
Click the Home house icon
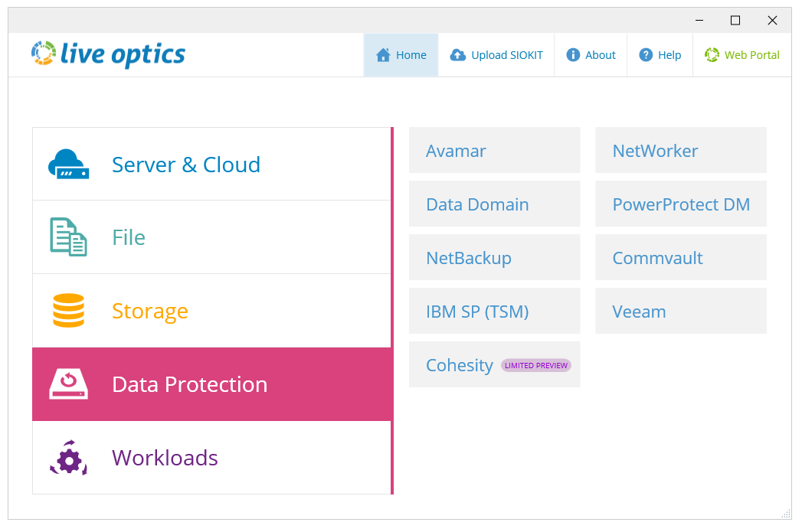(383, 55)
